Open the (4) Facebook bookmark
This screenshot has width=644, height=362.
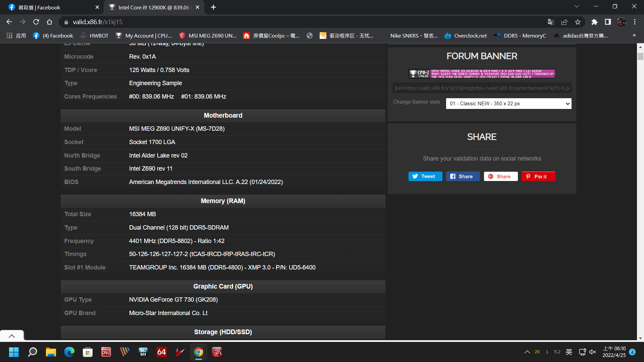point(53,36)
